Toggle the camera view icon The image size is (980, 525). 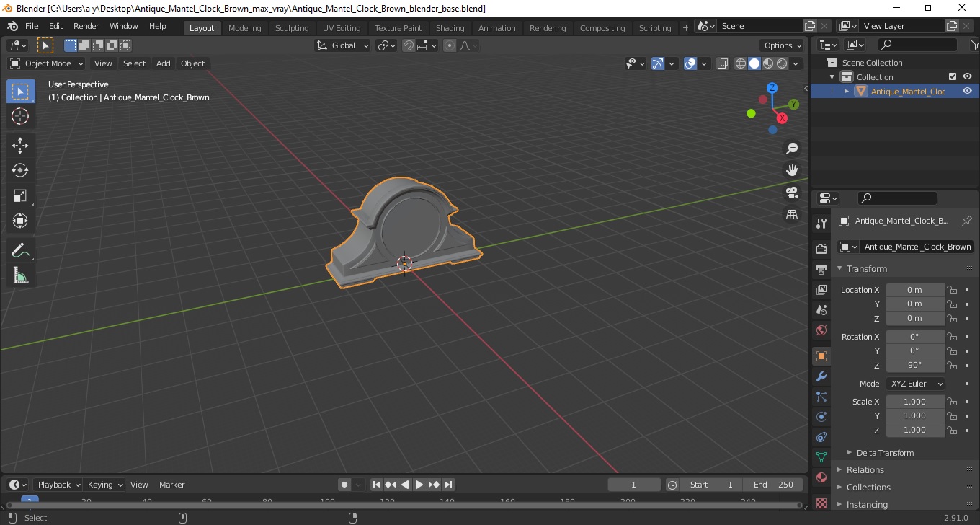pos(792,193)
